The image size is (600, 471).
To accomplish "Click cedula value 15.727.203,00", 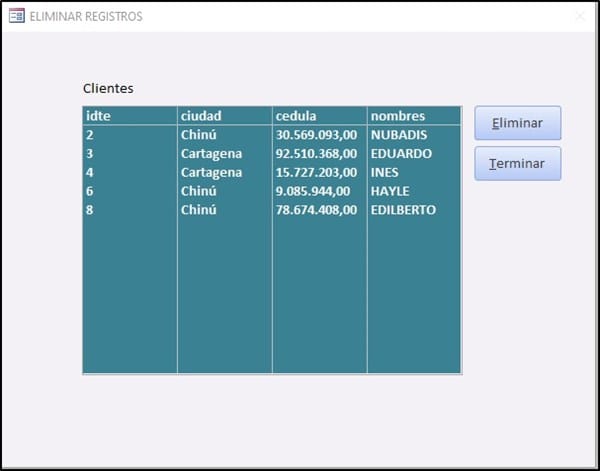I will [316, 172].
